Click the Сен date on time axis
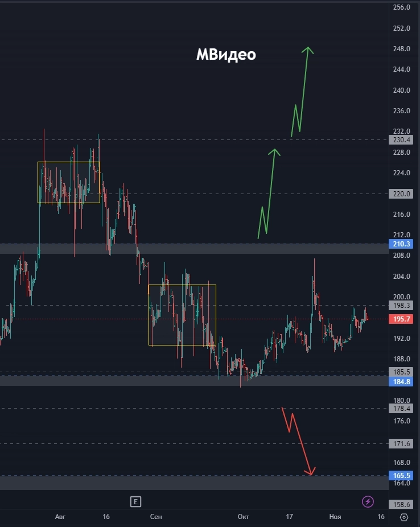The width and height of the screenshot is (420, 527). click(x=156, y=517)
